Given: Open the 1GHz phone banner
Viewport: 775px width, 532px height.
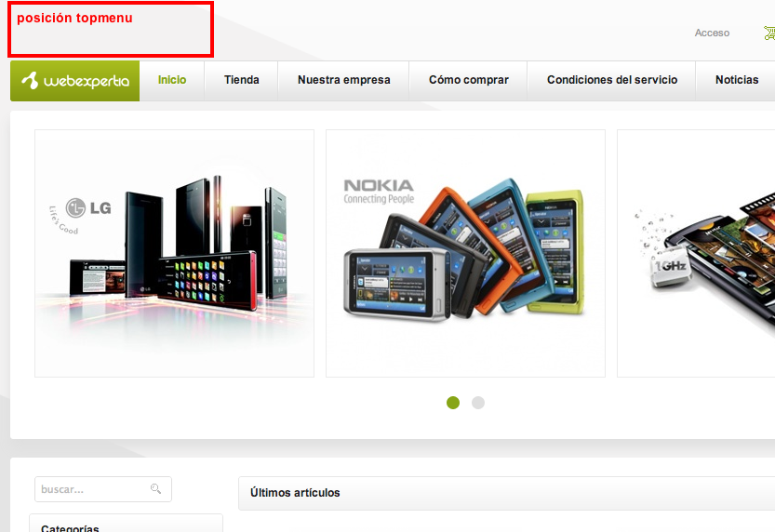Looking at the screenshot, I should [x=696, y=253].
